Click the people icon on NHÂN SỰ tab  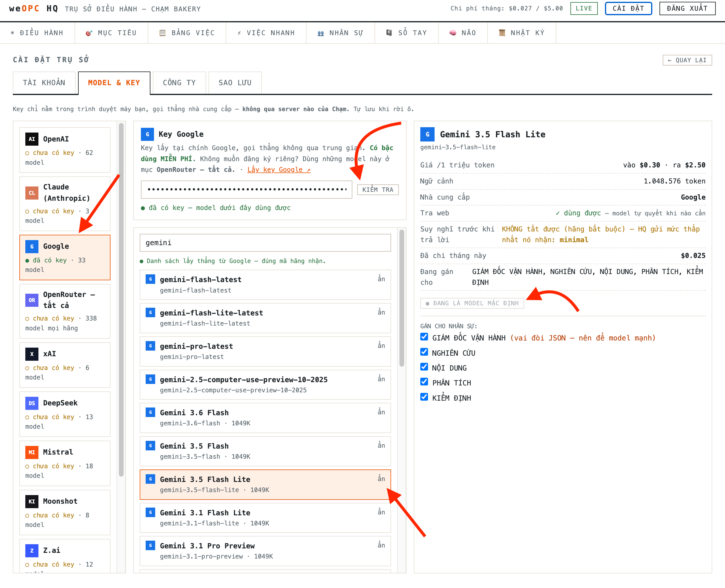pos(321,33)
